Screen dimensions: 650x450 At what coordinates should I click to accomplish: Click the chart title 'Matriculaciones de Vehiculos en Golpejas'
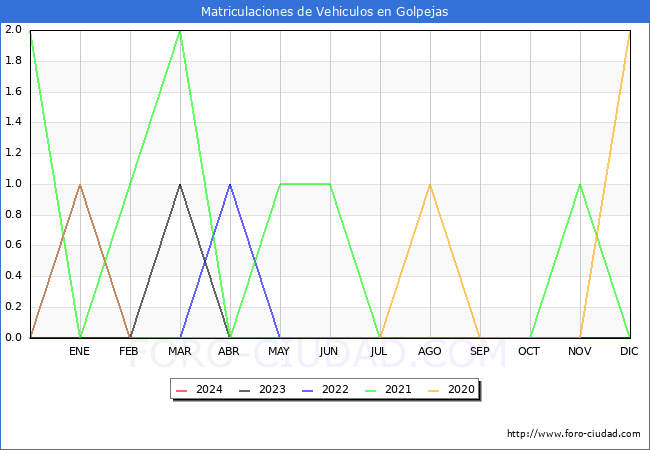click(325, 11)
